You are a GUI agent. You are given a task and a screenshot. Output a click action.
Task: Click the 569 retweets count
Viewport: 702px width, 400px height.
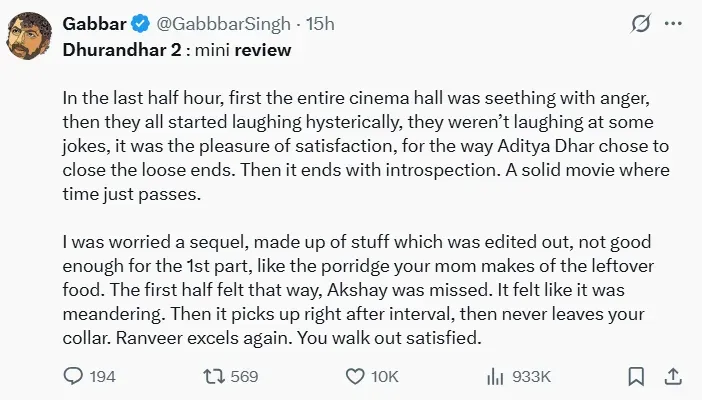coord(244,377)
